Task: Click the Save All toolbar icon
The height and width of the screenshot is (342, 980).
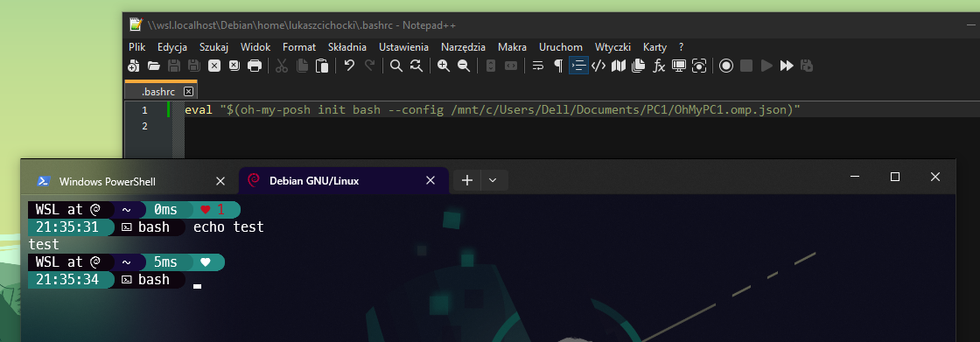Action: (194, 66)
